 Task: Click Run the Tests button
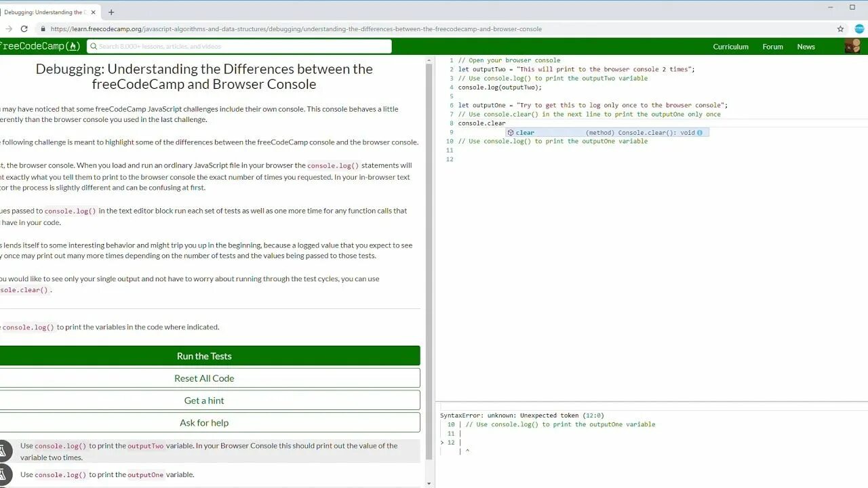click(204, 356)
